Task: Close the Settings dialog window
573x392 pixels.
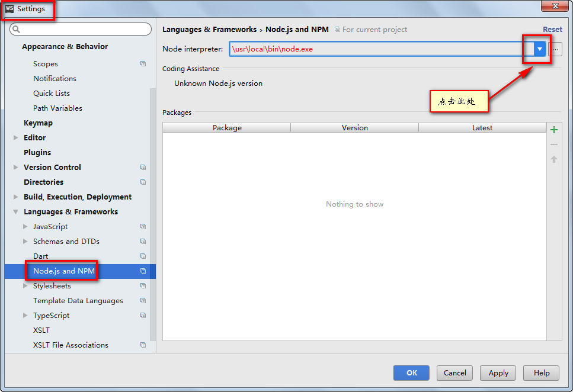Action: [555, 6]
